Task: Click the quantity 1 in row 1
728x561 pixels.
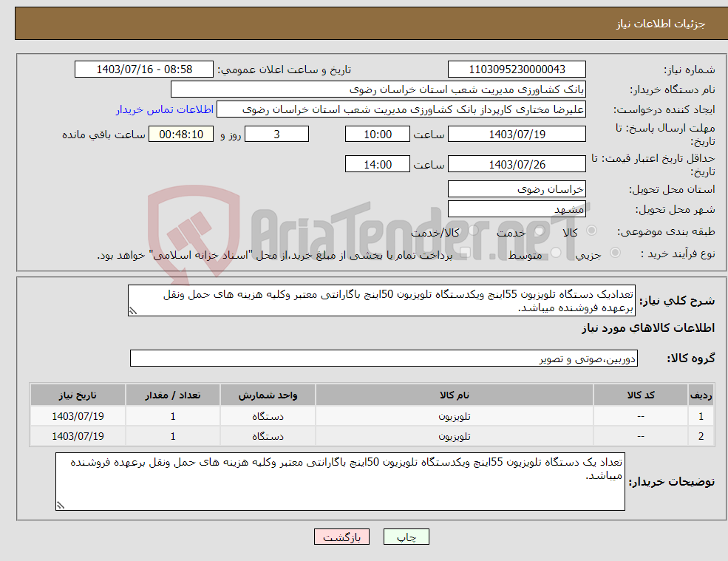Action: [x=173, y=417]
